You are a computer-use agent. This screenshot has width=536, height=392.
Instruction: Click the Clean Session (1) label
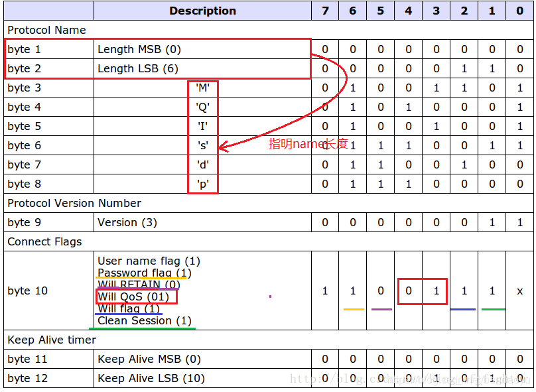(144, 320)
